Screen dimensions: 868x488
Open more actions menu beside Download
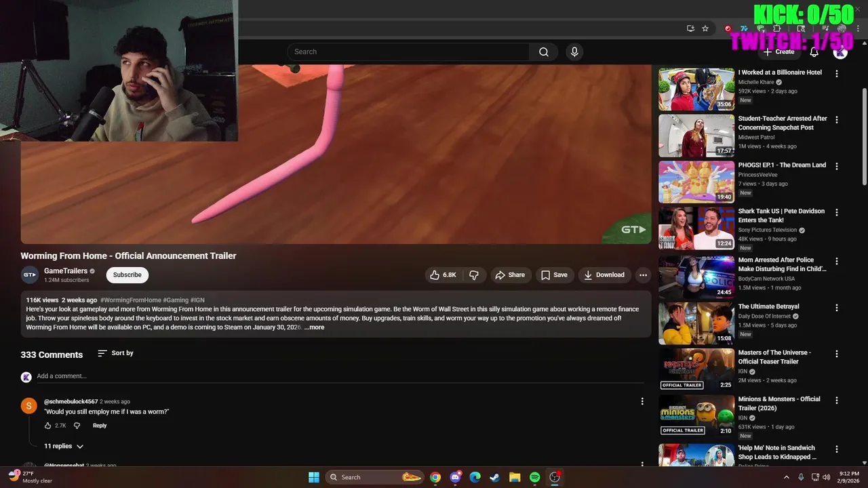click(x=643, y=274)
